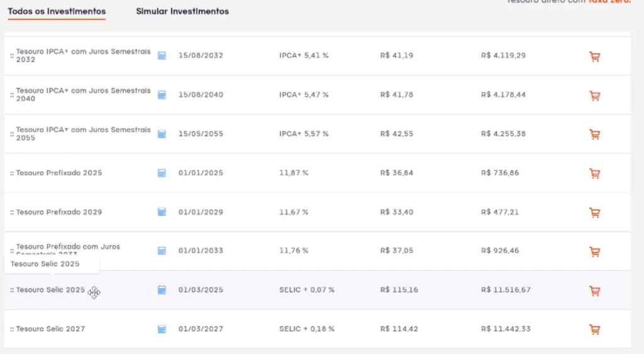Click rate SELIC + 0,18 %
644x354 pixels.
tap(307, 329)
